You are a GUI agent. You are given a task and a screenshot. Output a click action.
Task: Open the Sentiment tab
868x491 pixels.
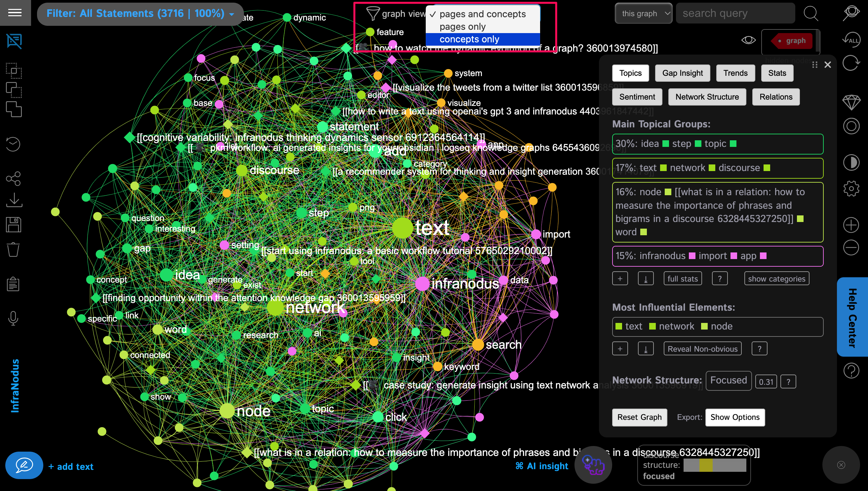coord(637,97)
